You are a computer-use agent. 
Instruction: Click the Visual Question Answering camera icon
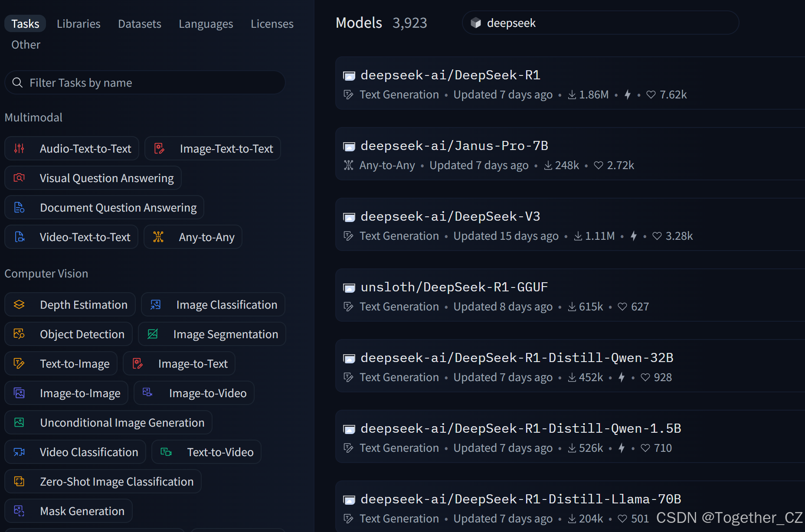19,178
